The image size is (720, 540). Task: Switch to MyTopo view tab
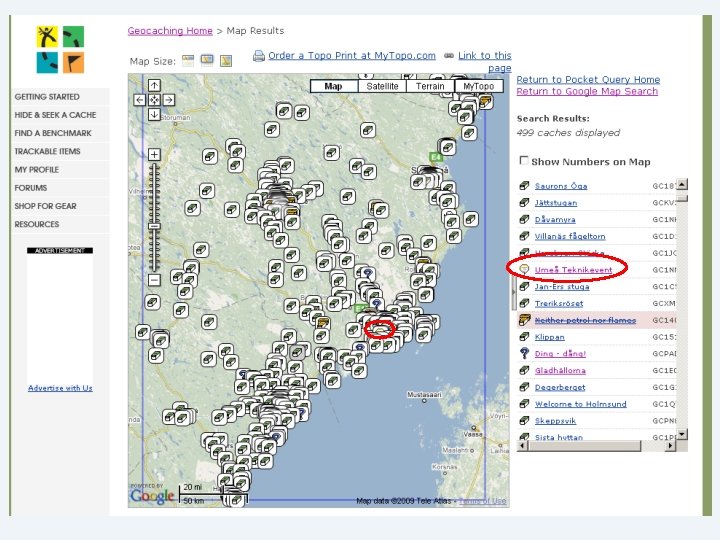coord(478,86)
